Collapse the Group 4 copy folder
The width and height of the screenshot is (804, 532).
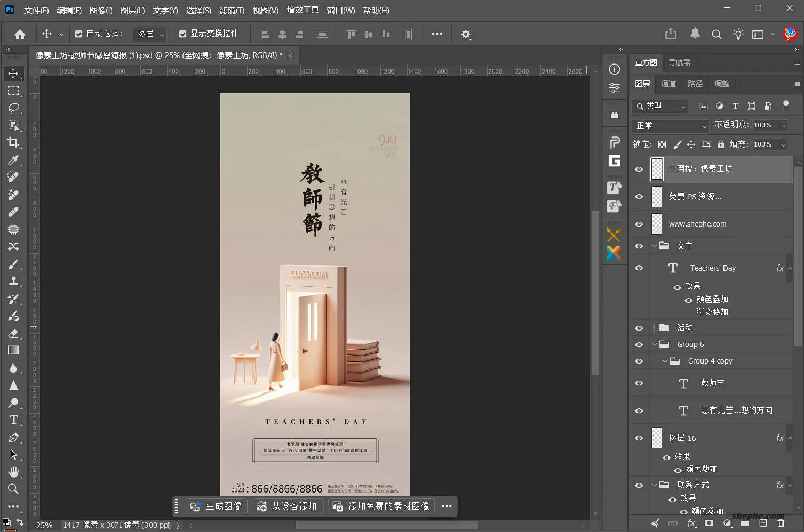tap(665, 361)
